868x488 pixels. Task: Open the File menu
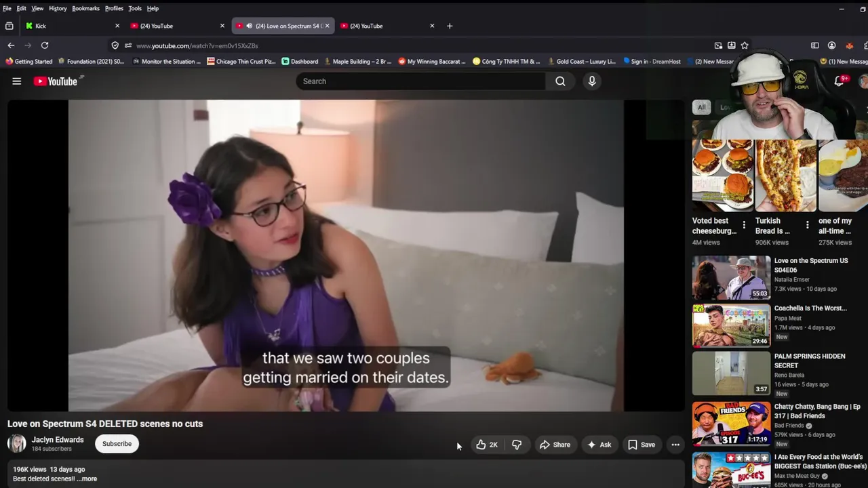click(x=7, y=8)
